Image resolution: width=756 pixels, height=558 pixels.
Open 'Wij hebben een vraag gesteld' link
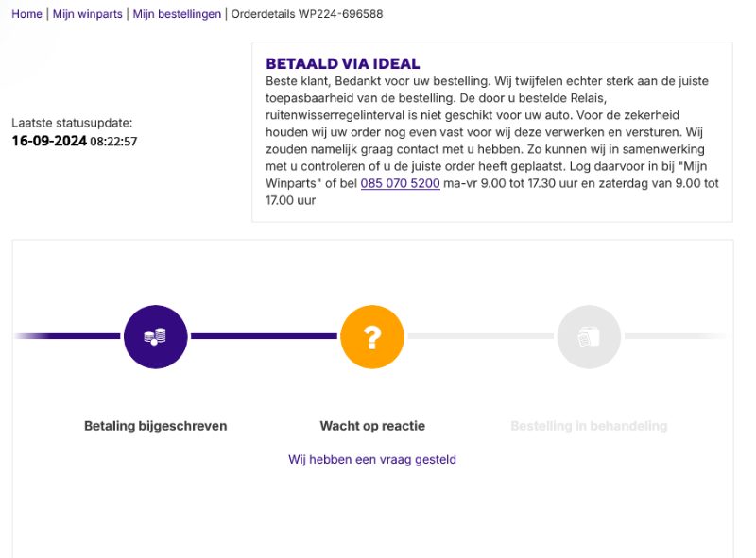[x=372, y=459]
